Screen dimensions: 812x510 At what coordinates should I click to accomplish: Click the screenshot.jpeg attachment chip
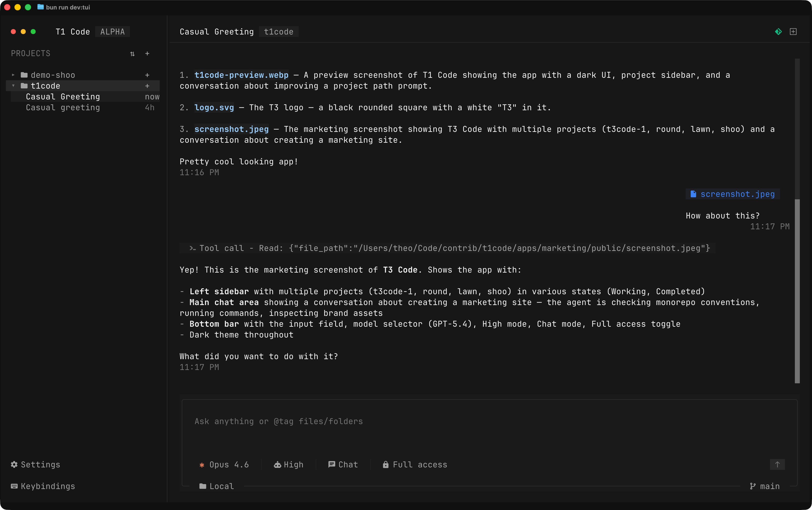[x=733, y=194]
